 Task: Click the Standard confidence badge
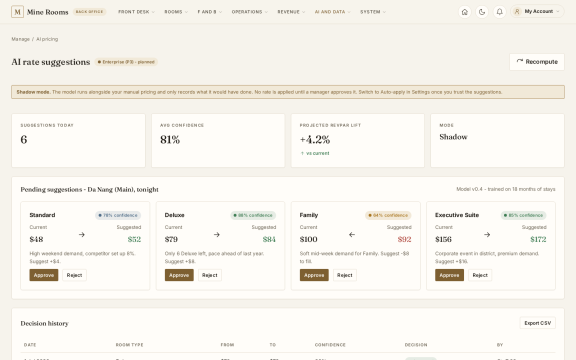118,215
